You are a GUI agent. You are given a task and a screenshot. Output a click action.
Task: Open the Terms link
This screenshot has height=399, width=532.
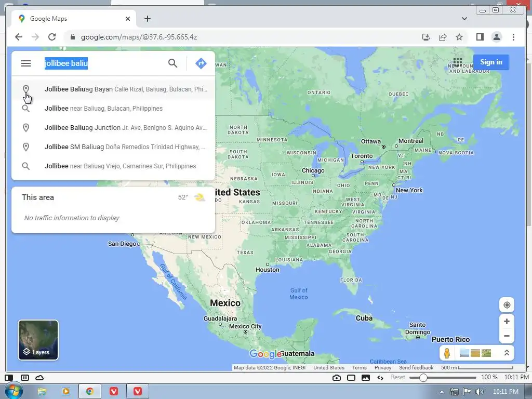(x=359, y=368)
